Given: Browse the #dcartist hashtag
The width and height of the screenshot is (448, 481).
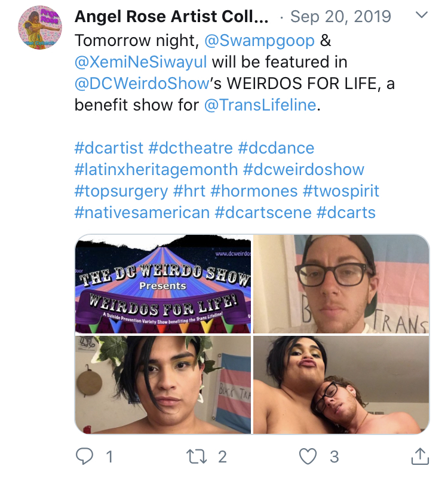Looking at the screenshot, I should (x=109, y=148).
